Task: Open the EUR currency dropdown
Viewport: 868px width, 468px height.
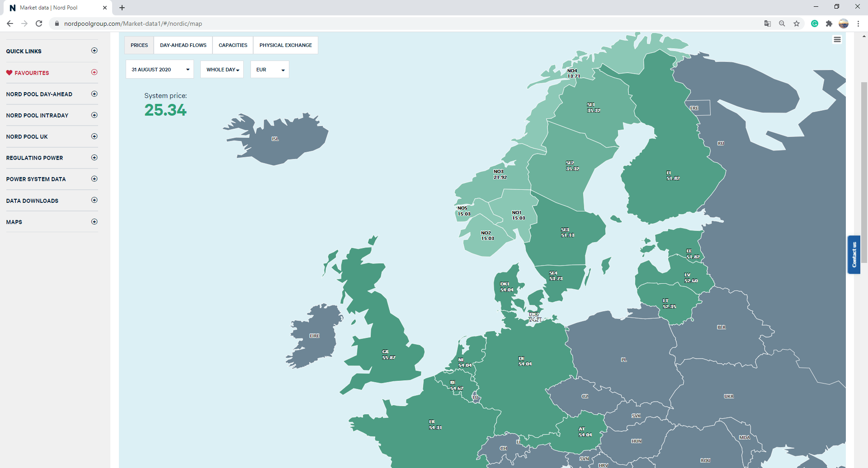Action: click(x=270, y=70)
